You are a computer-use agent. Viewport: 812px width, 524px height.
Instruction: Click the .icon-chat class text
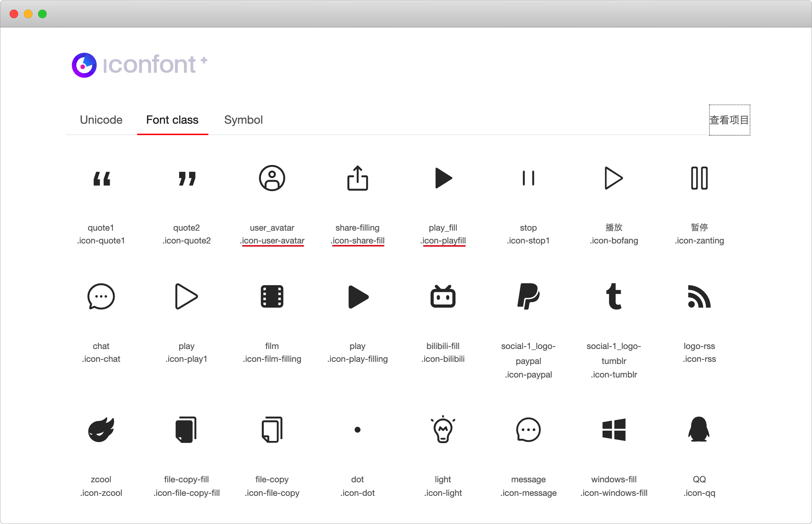click(x=101, y=359)
